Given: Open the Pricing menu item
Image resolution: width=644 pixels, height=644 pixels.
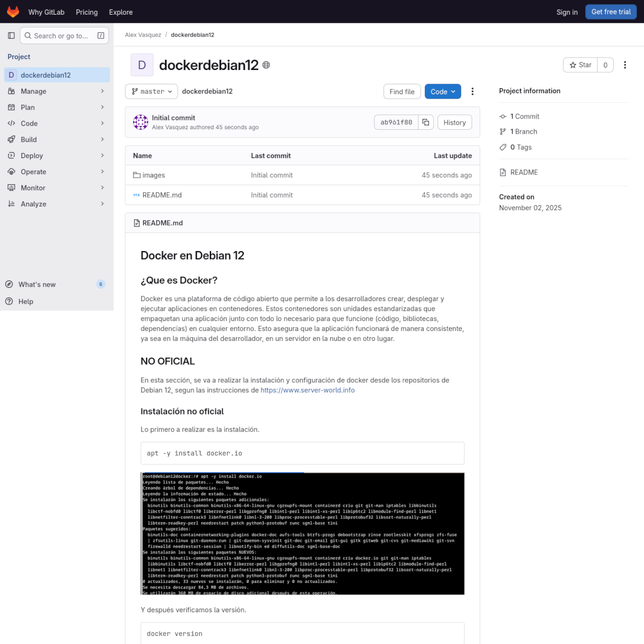Looking at the screenshot, I should tap(87, 12).
